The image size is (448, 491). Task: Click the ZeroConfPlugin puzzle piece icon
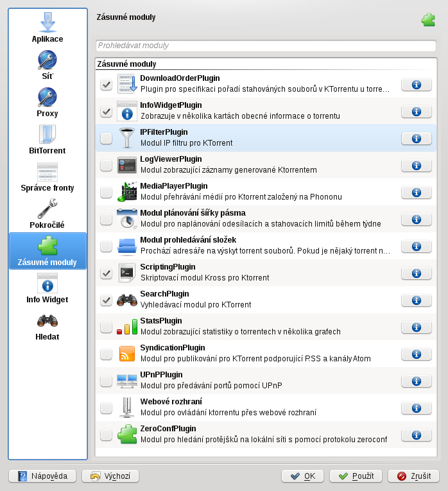(127, 435)
